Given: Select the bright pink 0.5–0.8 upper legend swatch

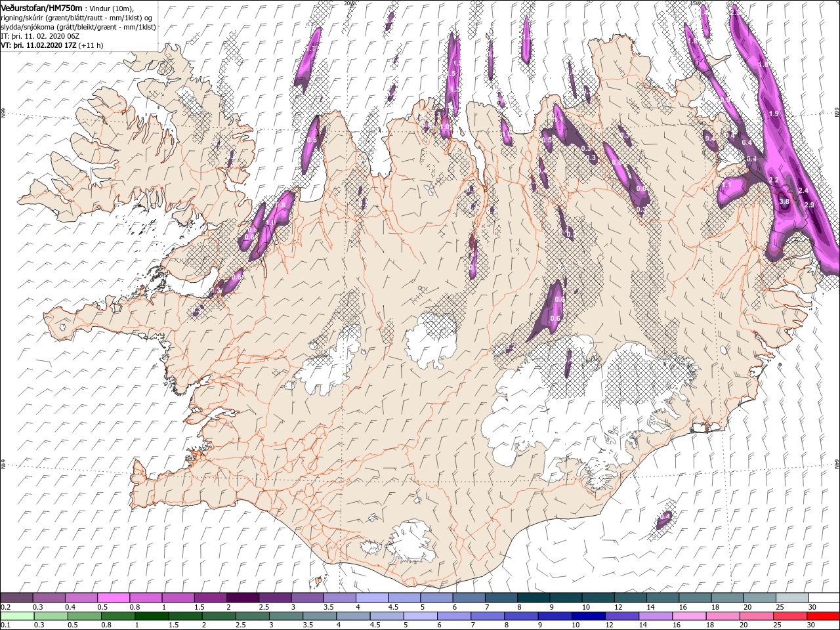Looking at the screenshot, I should [113, 598].
